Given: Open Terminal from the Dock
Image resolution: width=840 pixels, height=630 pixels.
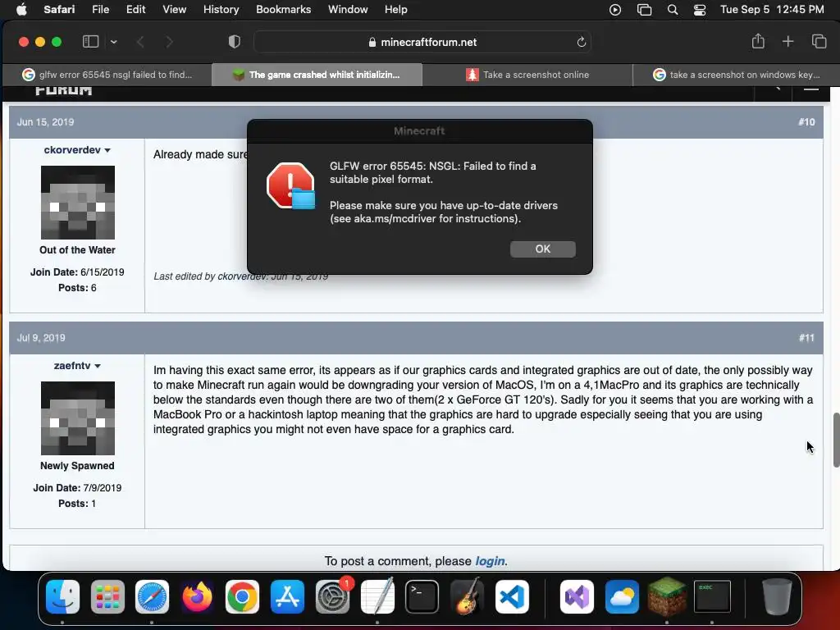Looking at the screenshot, I should click(x=422, y=596).
